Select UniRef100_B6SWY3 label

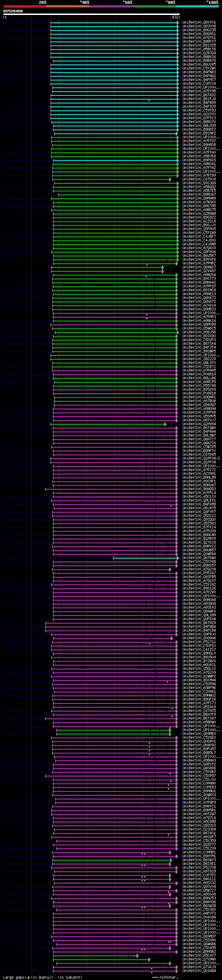[199, 860]
